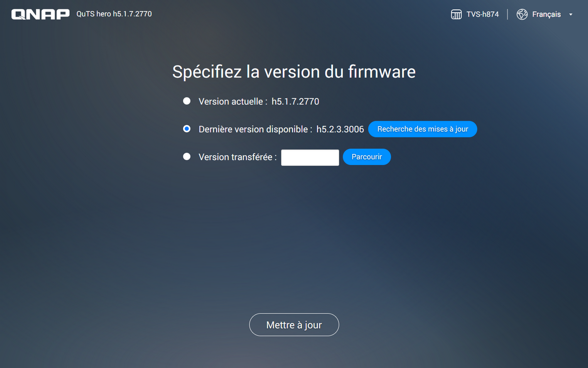Viewport: 588px width, 368px height.
Task: Select the Version actuelle radio button
Action: (x=187, y=101)
